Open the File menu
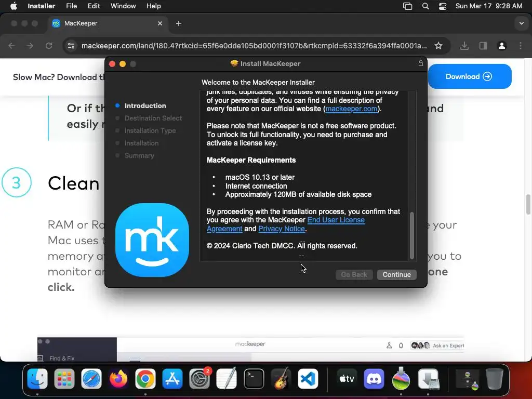Screen dimensions: 532x399 (71, 6)
